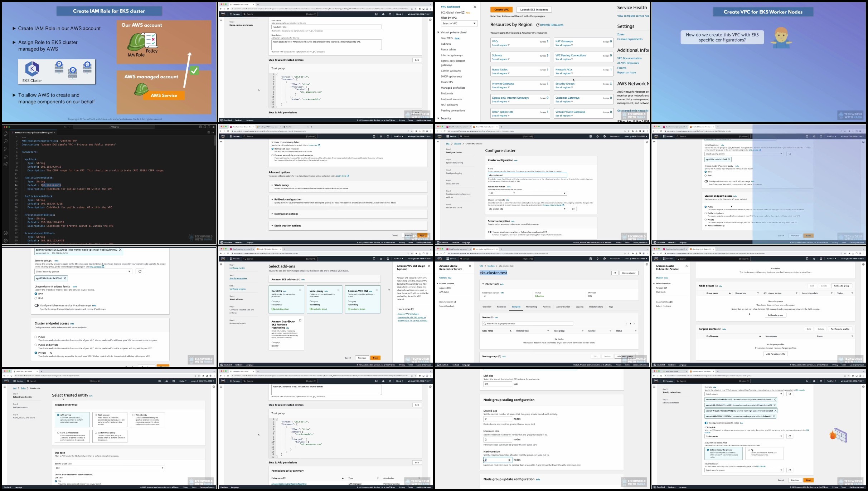The height and width of the screenshot is (491, 868).
Task: Select Private endpoint radio in zoomed networking panel
Action: coord(36,353)
